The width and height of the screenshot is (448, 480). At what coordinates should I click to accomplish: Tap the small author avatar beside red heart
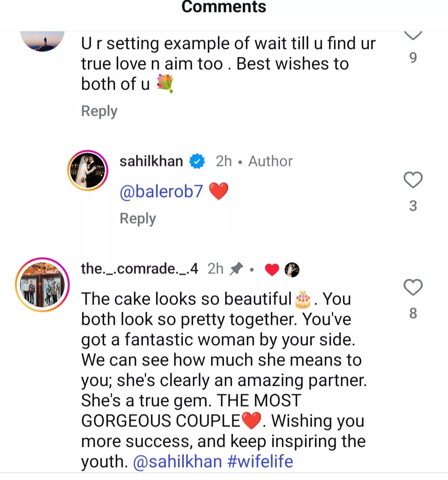pyautogui.click(x=292, y=270)
